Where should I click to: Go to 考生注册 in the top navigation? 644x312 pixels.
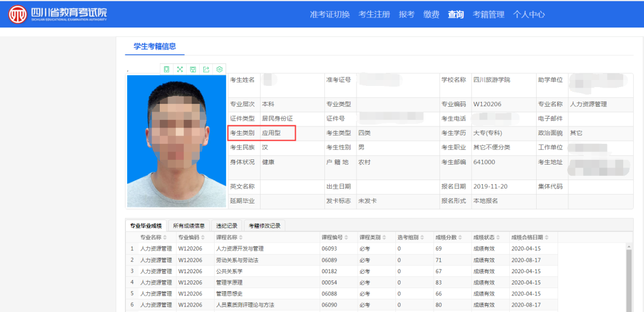click(374, 15)
